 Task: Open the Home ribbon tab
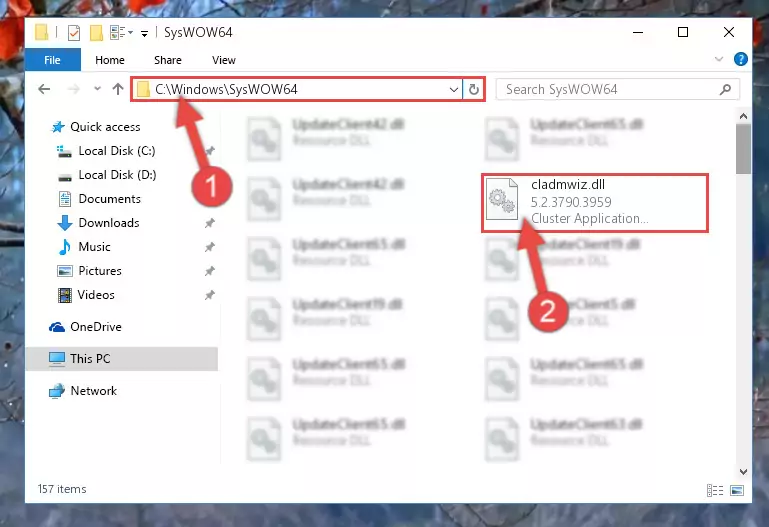pos(110,60)
